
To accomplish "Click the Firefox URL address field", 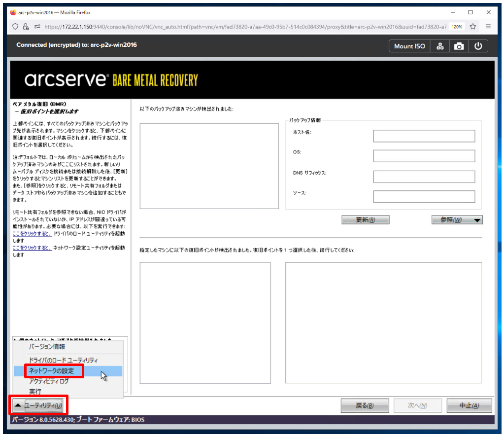I will click(x=245, y=27).
